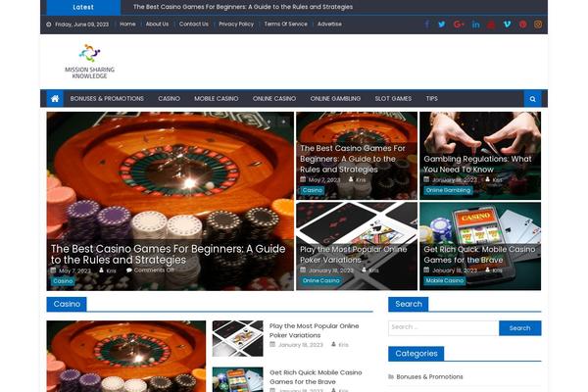
Task: Open Get Rich Quick Mobile Casino tile title
Action: coord(479,255)
